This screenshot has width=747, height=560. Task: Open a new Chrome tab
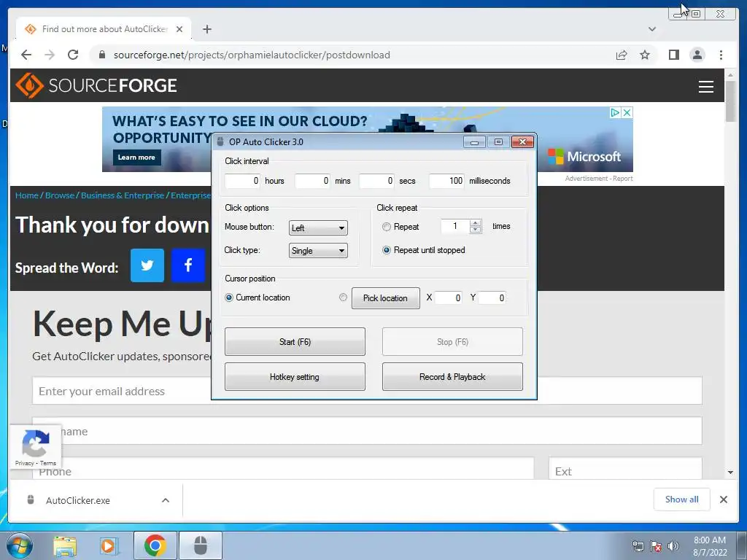(x=206, y=29)
